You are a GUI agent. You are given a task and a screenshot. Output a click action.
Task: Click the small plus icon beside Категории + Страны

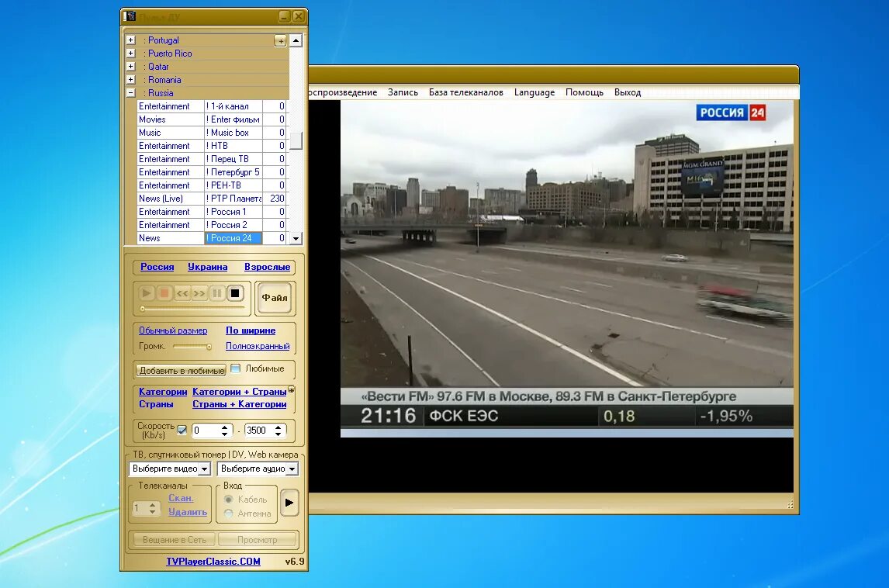coord(292,389)
